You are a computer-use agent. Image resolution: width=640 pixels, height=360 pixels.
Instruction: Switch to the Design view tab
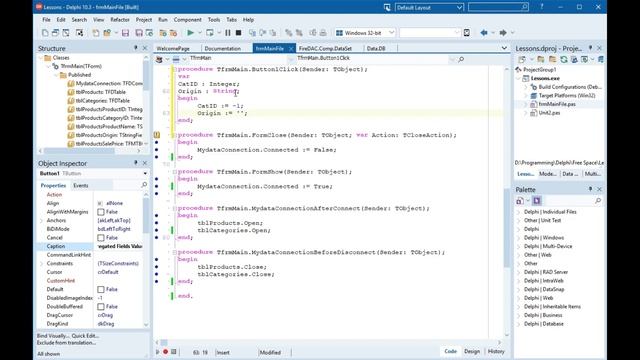coord(472,351)
